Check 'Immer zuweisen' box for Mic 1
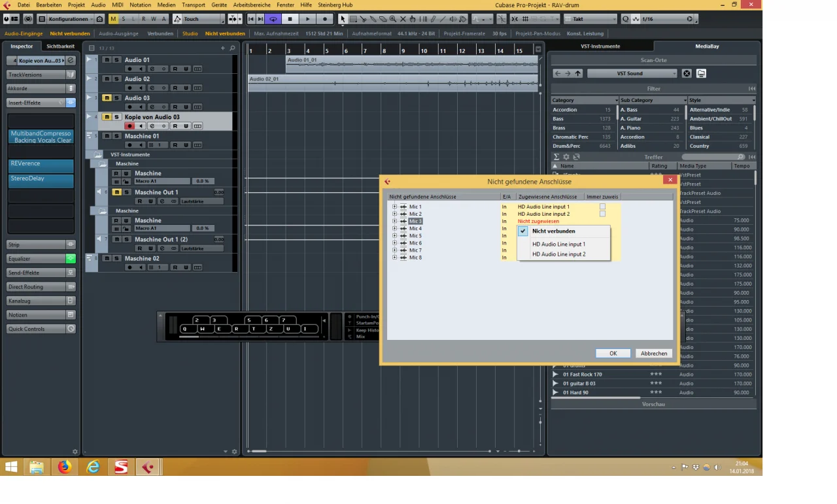 tap(602, 207)
